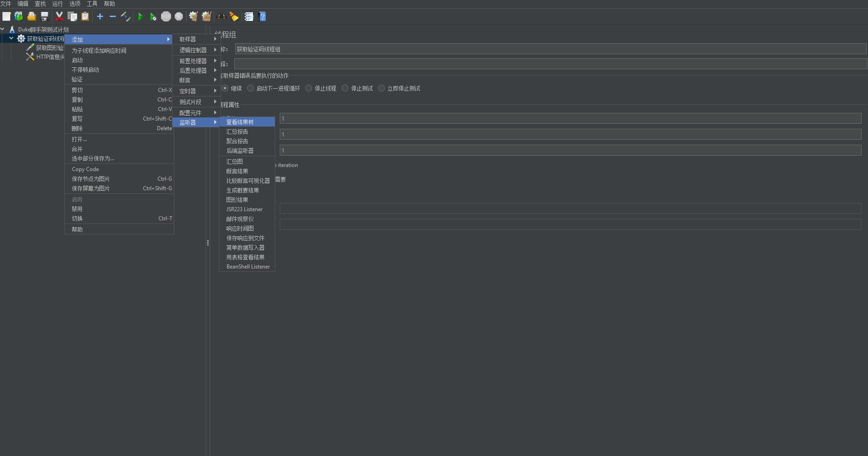Viewport: 868px width, 456px height.
Task: Click Copy Code in context menu
Action: (85, 169)
